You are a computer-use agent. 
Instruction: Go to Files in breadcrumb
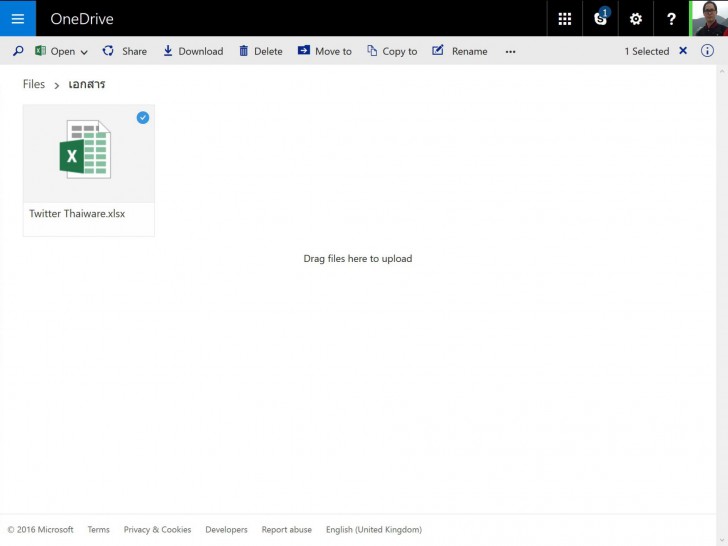coord(34,84)
